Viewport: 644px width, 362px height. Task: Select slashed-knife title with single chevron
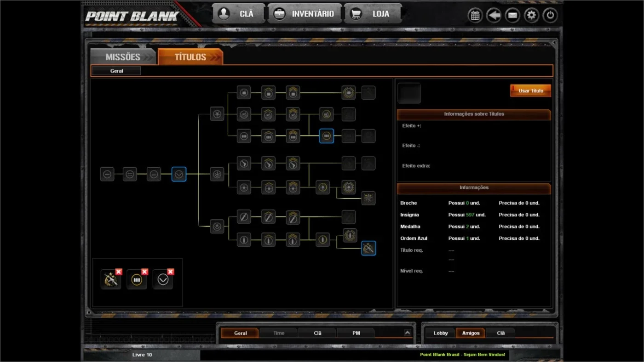269,217
